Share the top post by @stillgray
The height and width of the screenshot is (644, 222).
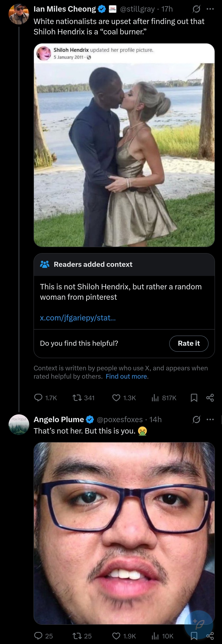[210, 398]
